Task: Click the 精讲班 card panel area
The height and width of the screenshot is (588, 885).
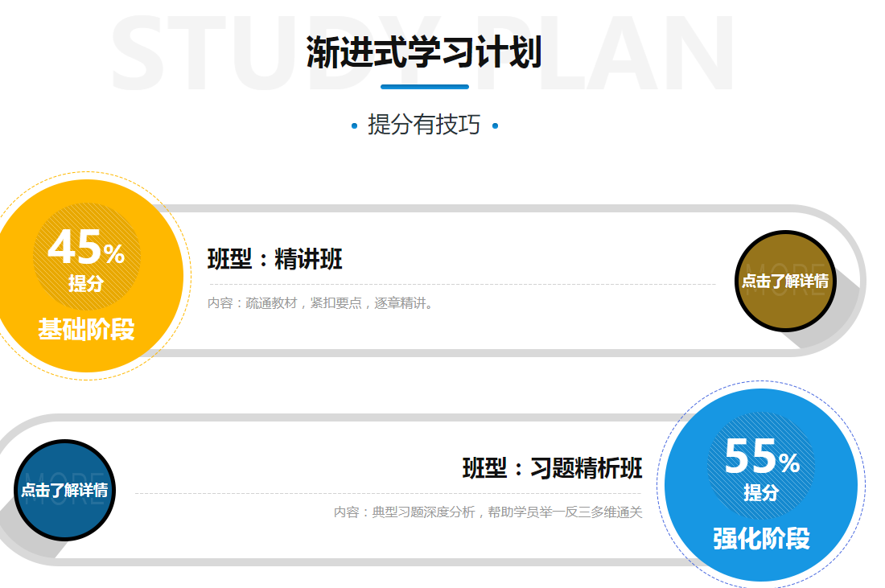Action: (523, 322)
